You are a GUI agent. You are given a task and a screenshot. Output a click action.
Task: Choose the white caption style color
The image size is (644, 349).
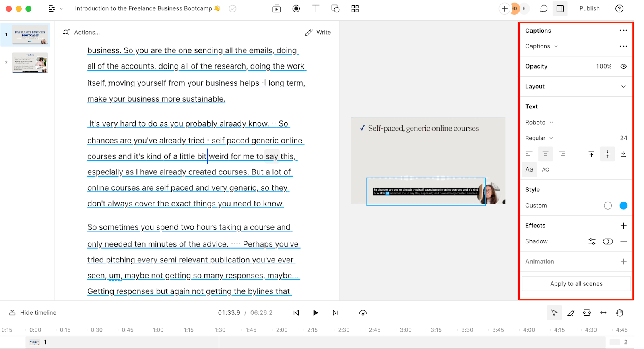(x=608, y=206)
